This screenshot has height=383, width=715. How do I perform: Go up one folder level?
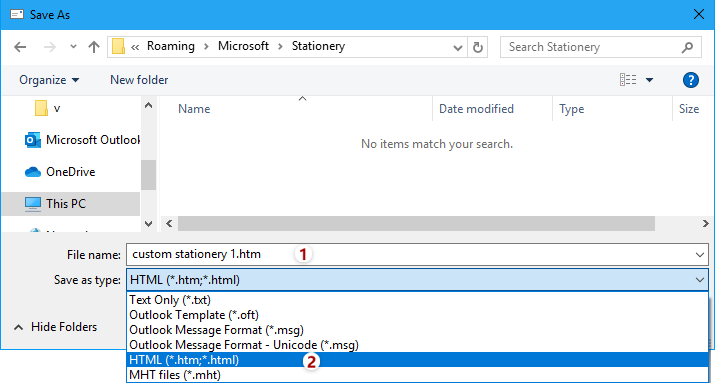pos(94,47)
